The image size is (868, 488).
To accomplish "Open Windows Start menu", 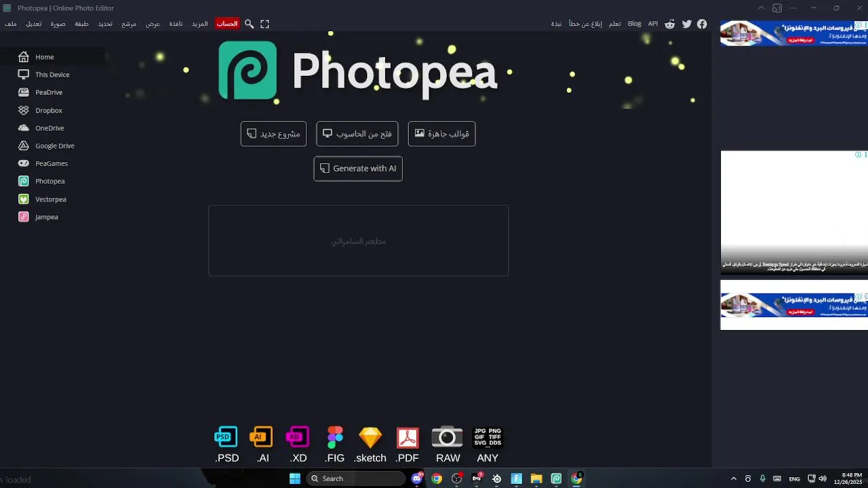I will [x=295, y=479].
